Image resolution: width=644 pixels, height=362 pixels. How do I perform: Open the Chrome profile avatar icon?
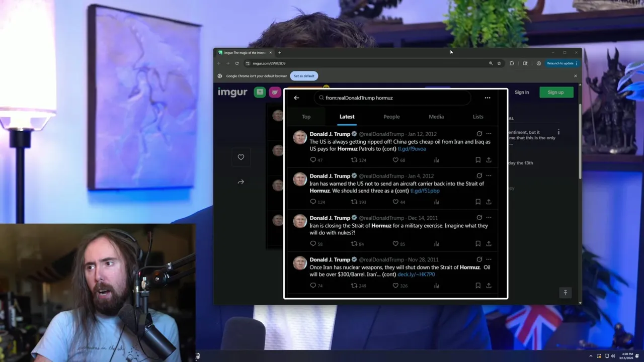point(539,63)
